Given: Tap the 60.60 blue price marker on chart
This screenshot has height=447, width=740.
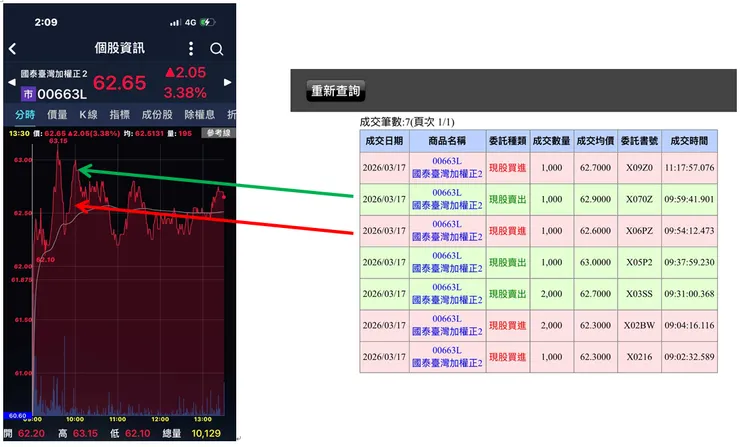Looking at the screenshot, I should [x=17, y=416].
